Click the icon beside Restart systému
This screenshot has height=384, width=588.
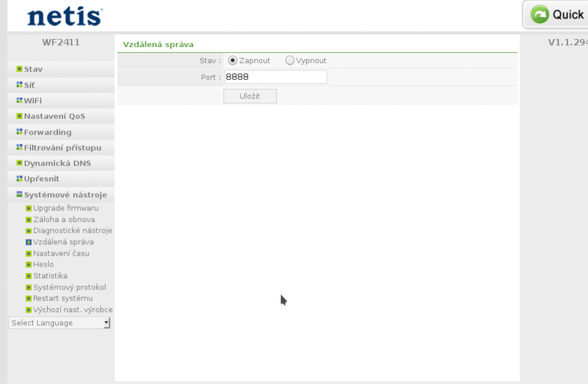(29, 298)
